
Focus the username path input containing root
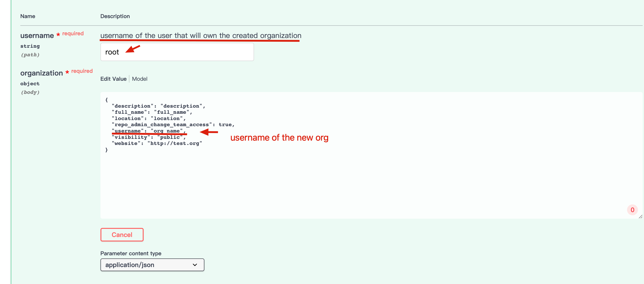coord(177,52)
